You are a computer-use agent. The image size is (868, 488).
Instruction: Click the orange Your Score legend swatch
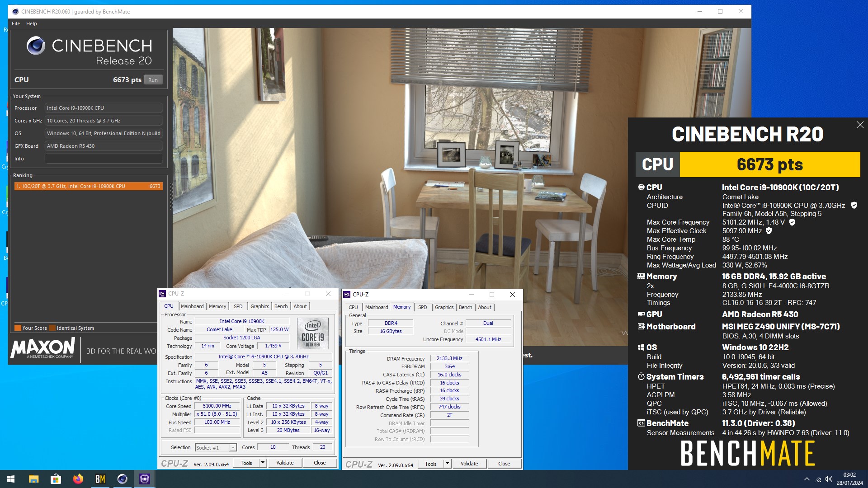[x=18, y=328]
